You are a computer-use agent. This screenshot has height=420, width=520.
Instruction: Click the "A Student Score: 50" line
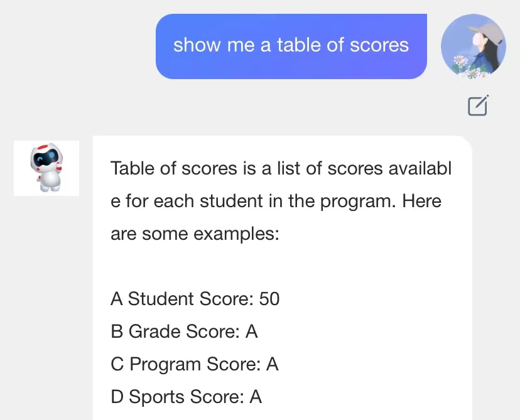coord(195,298)
